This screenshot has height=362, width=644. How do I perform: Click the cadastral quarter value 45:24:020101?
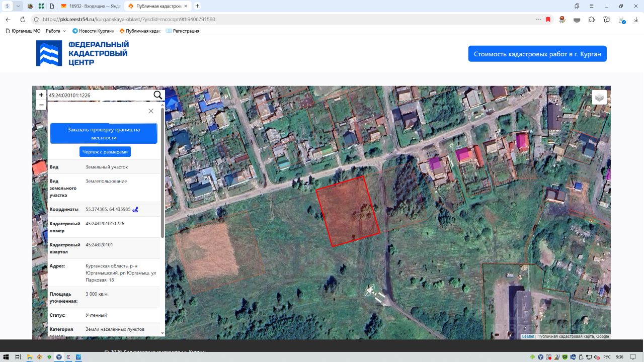(x=99, y=245)
